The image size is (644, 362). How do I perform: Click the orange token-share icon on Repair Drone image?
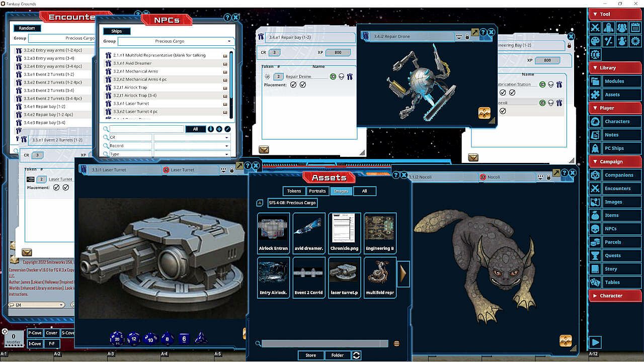tap(484, 113)
